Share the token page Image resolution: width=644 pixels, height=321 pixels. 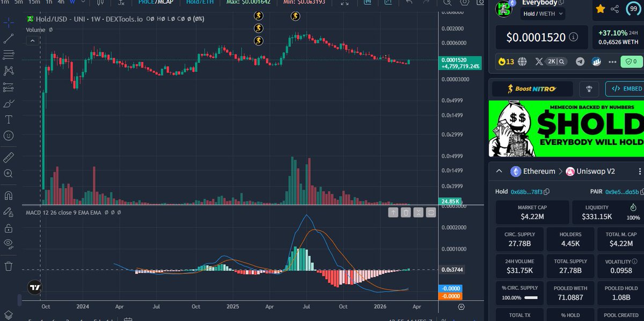tap(615, 9)
